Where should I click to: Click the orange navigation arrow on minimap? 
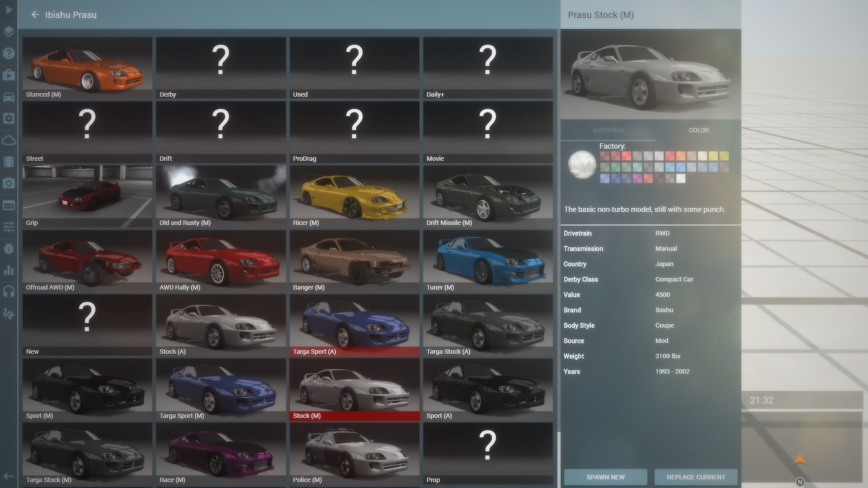(800, 459)
